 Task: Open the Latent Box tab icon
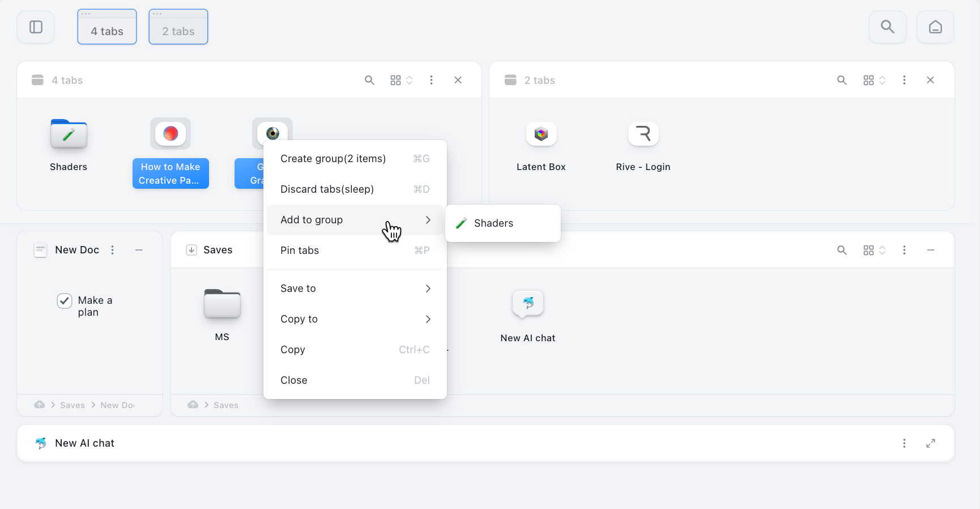(x=541, y=134)
